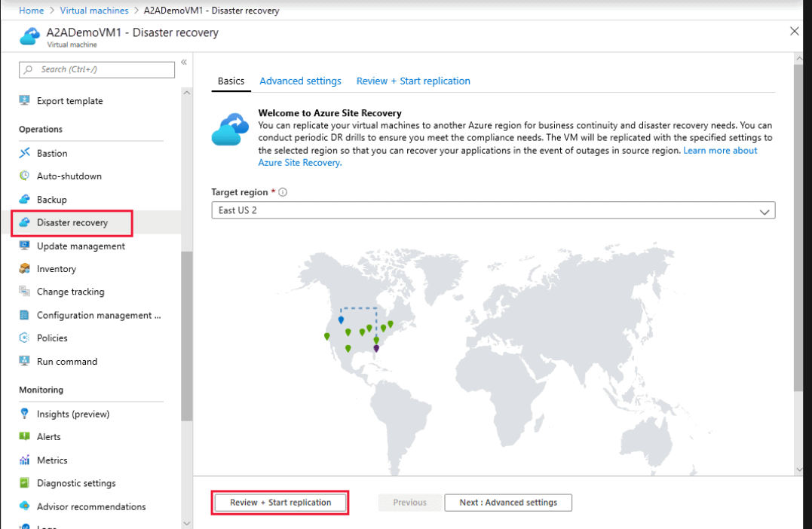Viewport: 812px width, 529px height.
Task: Click the Virtual machines breadcrumb link
Action: 94,11
